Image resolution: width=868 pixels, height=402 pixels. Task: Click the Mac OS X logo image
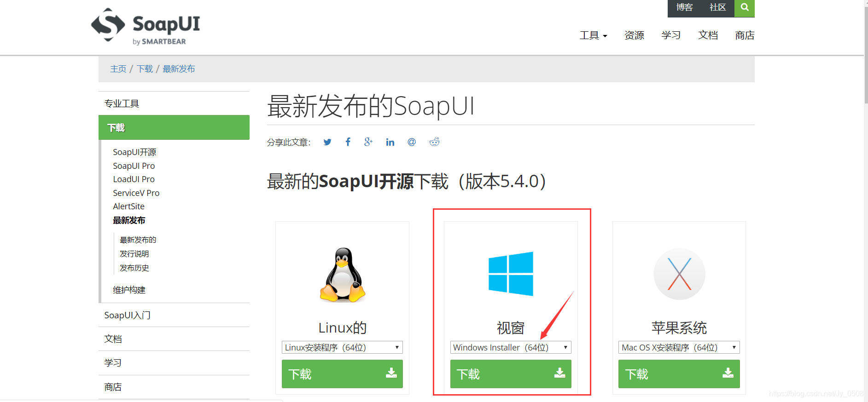[679, 274]
